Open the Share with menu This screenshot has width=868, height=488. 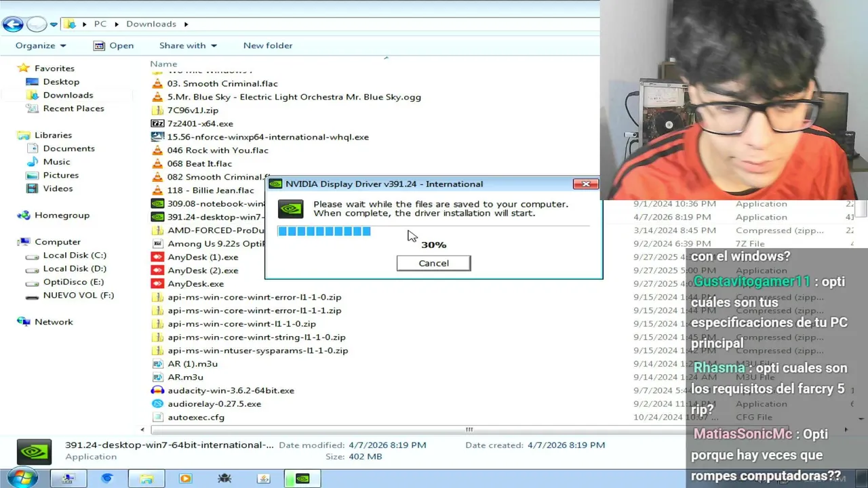[x=188, y=45]
